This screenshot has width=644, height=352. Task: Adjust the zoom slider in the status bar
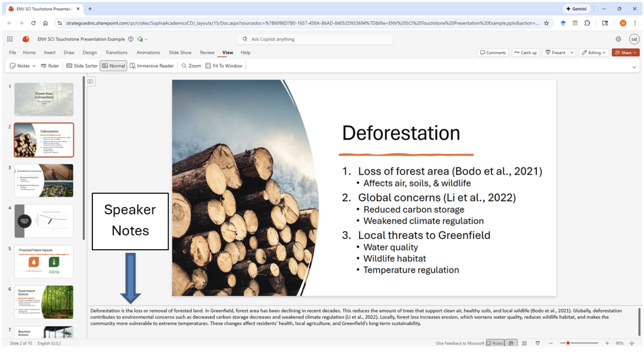tap(579, 343)
